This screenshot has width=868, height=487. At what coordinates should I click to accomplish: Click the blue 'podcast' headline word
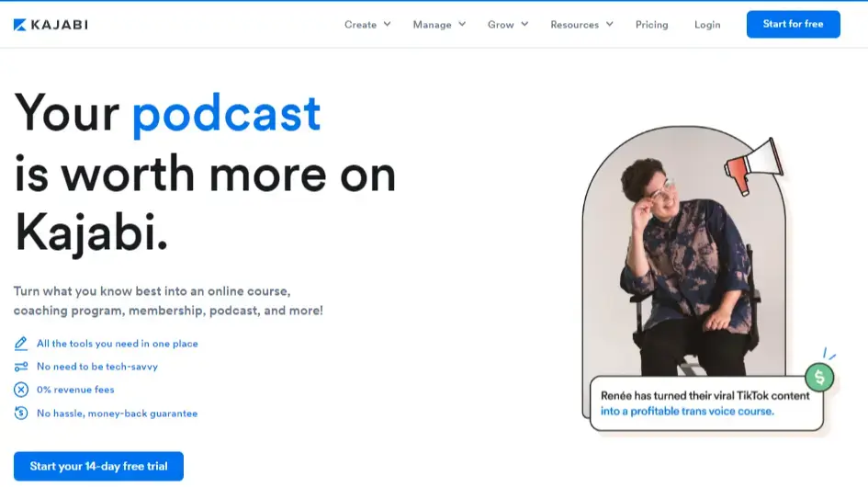226,113
